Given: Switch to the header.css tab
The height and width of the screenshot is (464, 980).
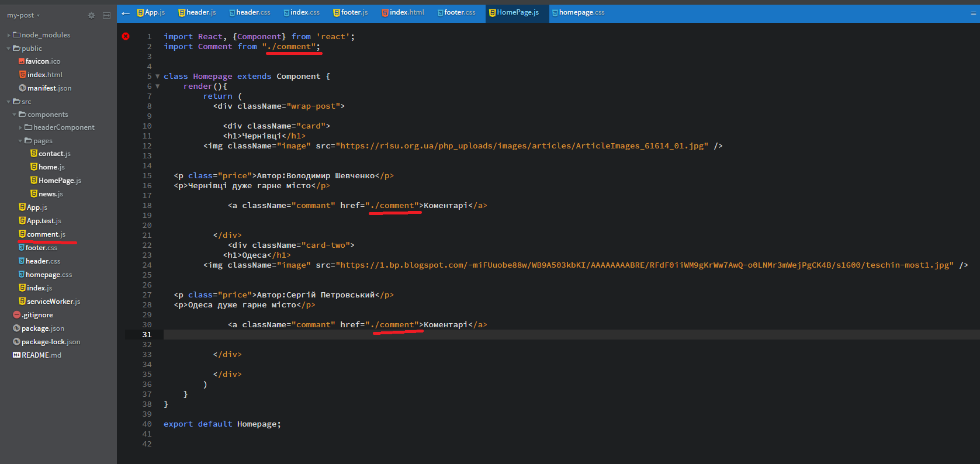Looking at the screenshot, I should coord(250,12).
